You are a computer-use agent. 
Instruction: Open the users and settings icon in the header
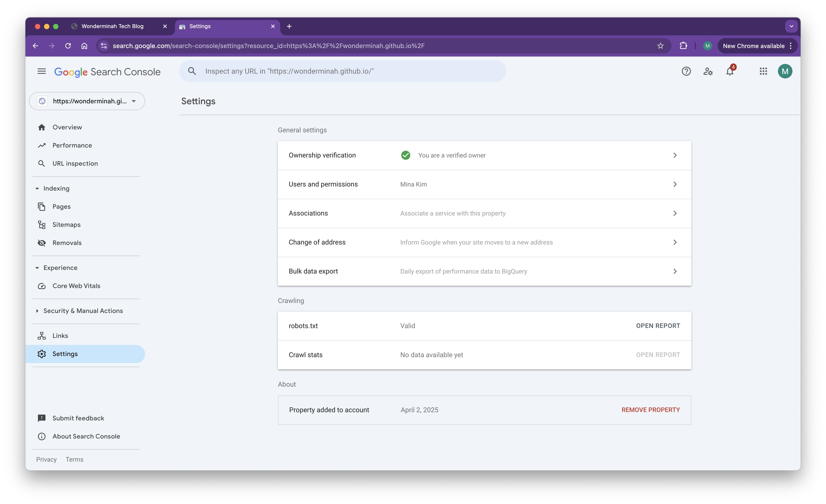708,71
